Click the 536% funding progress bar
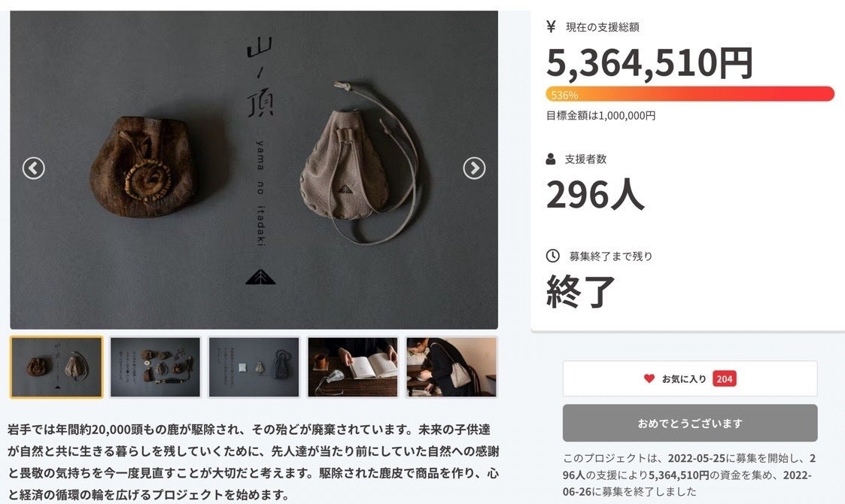This screenshot has height=504, width=845. point(690,94)
